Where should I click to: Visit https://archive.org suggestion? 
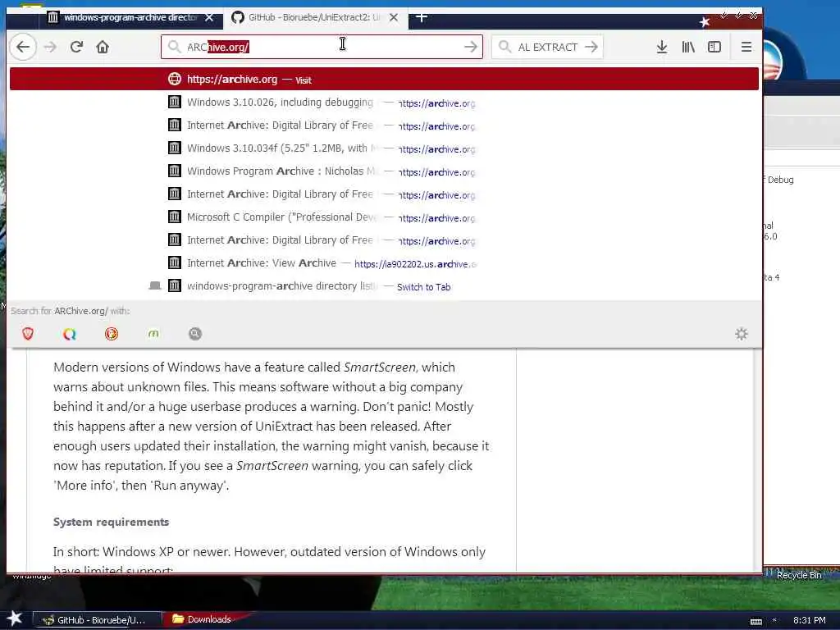tap(384, 80)
